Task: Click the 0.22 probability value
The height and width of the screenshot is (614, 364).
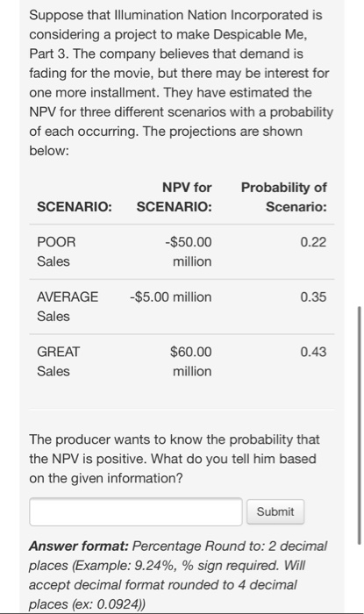Action: 313,242
